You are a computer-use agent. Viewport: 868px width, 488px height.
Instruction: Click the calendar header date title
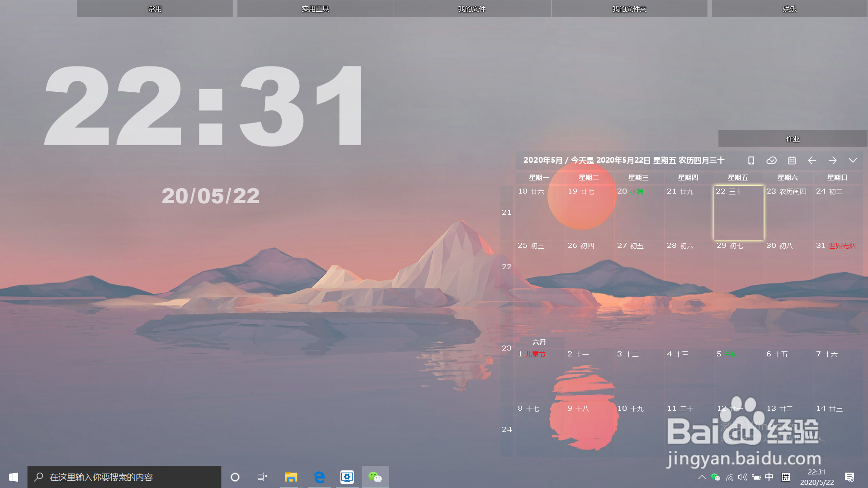tap(624, 161)
